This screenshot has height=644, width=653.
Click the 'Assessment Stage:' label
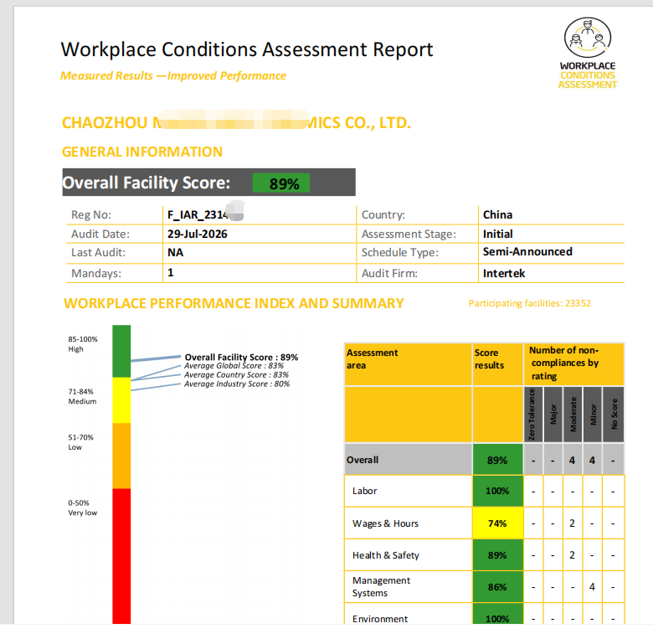[409, 234]
